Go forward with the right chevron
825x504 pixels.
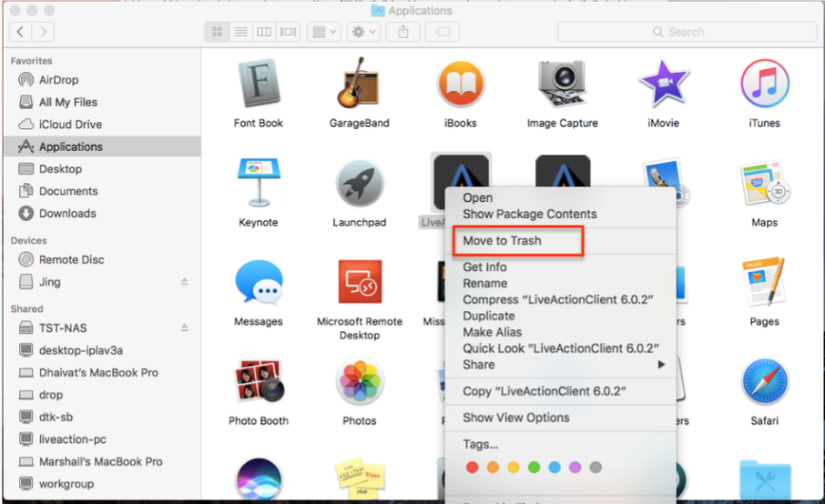[x=43, y=32]
